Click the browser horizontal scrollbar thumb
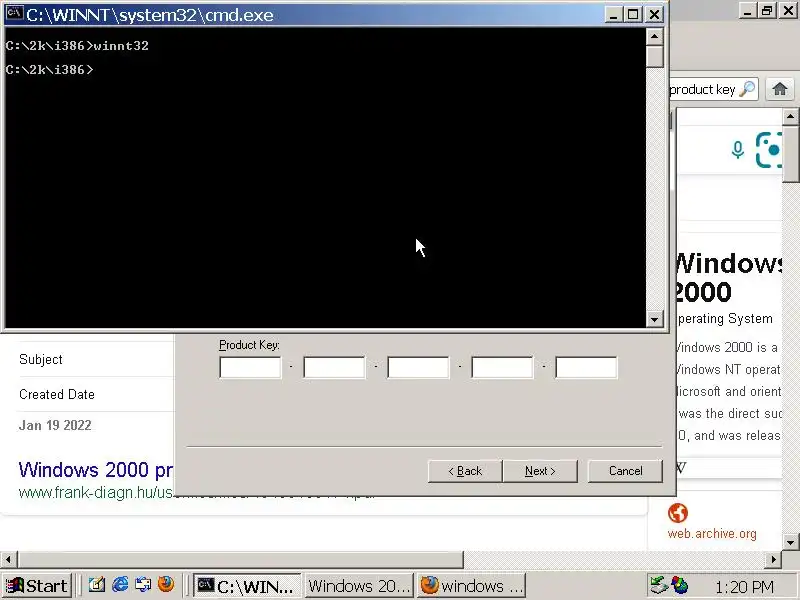800x600 pixels. [240, 559]
